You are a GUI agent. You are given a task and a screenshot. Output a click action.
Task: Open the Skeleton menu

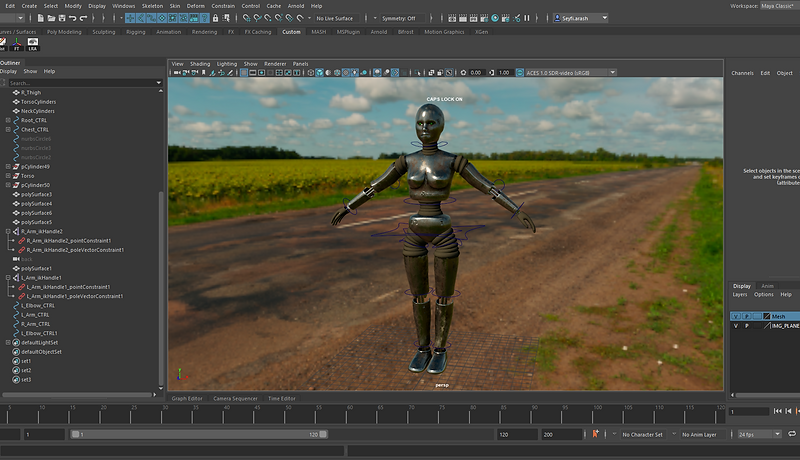tap(152, 6)
